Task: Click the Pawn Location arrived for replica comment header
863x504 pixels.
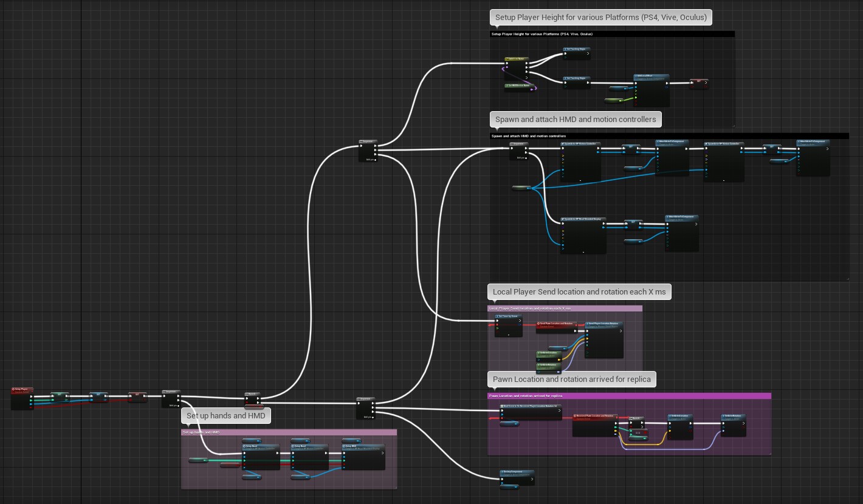Action: (x=629, y=396)
